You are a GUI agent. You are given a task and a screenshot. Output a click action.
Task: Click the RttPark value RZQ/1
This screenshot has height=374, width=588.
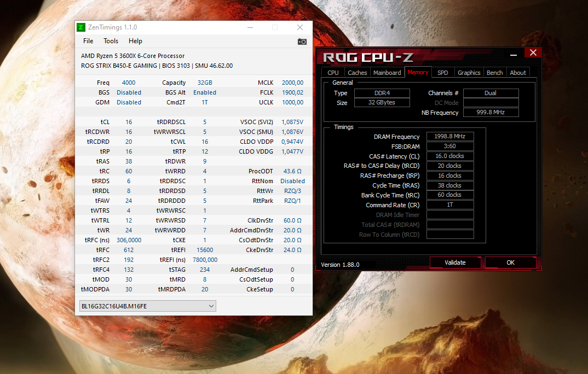pos(292,201)
